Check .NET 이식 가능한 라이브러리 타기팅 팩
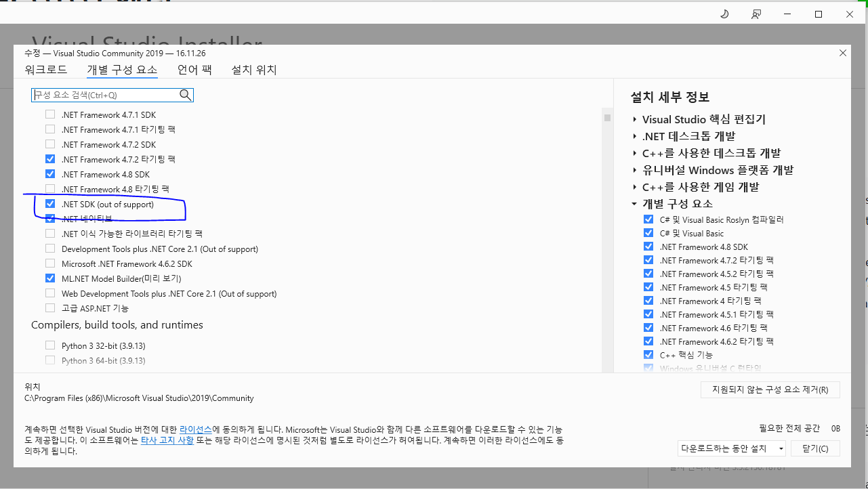The image size is (868, 489). click(50, 234)
